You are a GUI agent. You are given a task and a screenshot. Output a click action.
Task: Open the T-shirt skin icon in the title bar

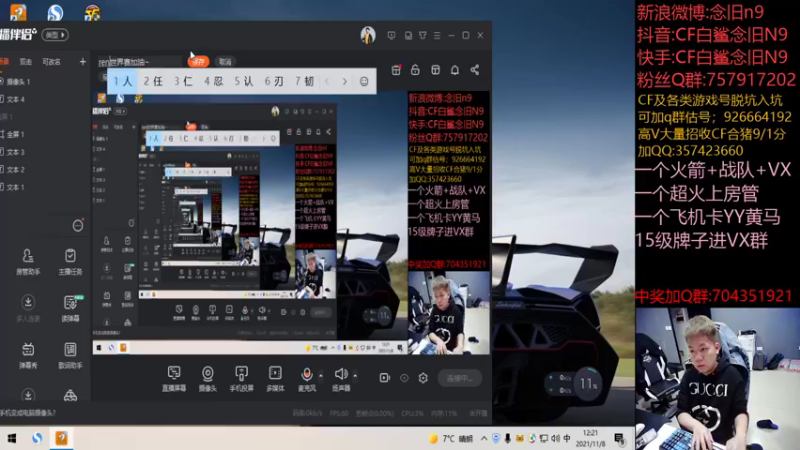point(422,35)
